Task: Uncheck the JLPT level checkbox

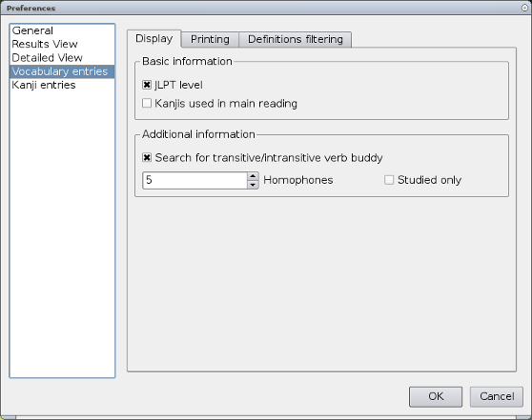Action: [x=147, y=85]
